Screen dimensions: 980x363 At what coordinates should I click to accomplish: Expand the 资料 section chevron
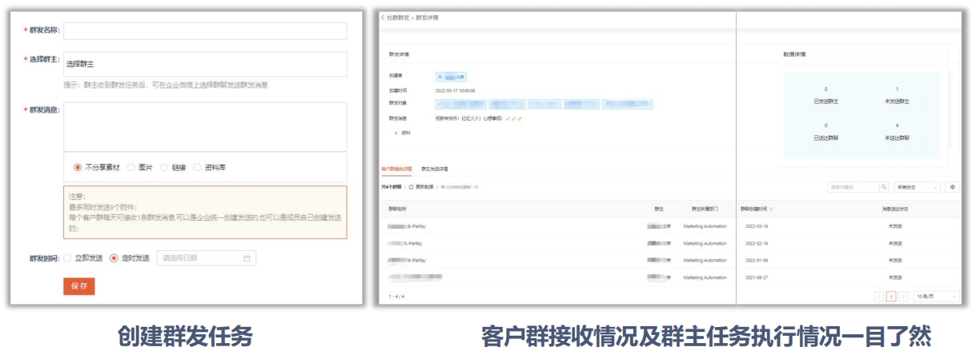396,133
